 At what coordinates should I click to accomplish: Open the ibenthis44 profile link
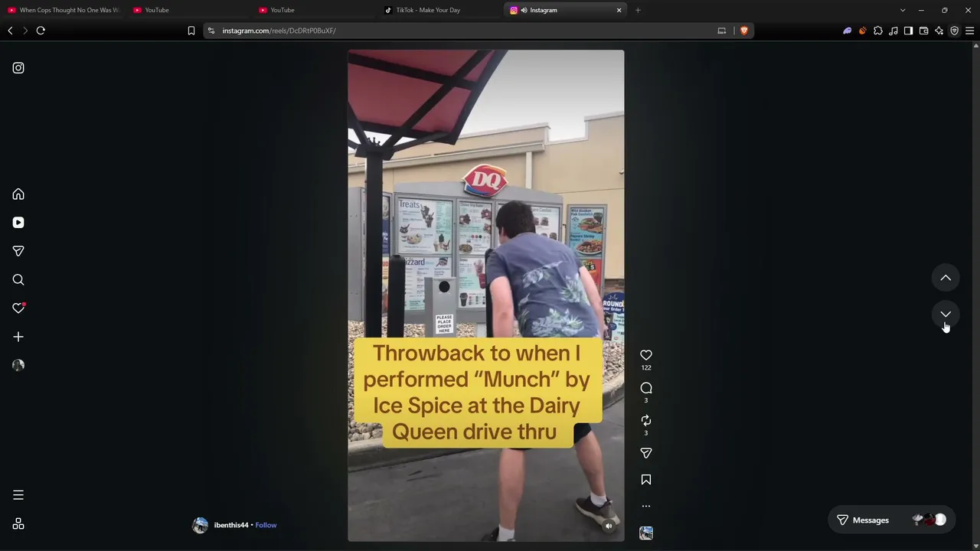coord(231,525)
